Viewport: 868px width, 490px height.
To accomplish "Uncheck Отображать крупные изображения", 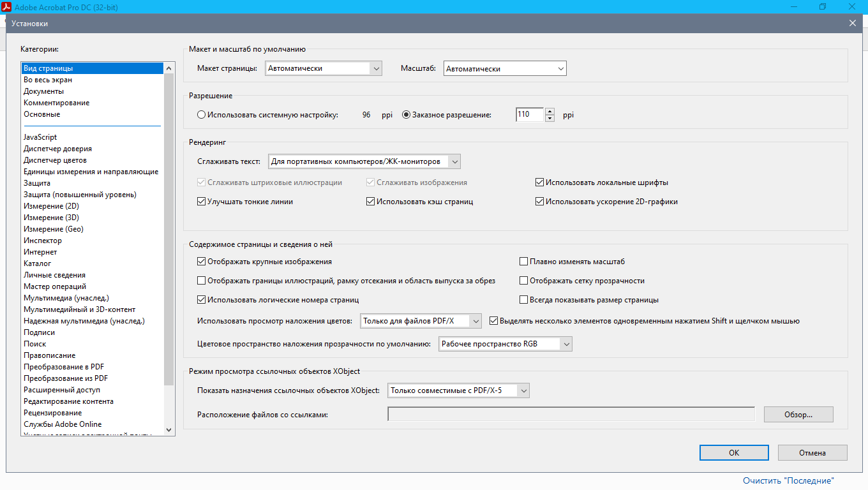I will 202,262.
